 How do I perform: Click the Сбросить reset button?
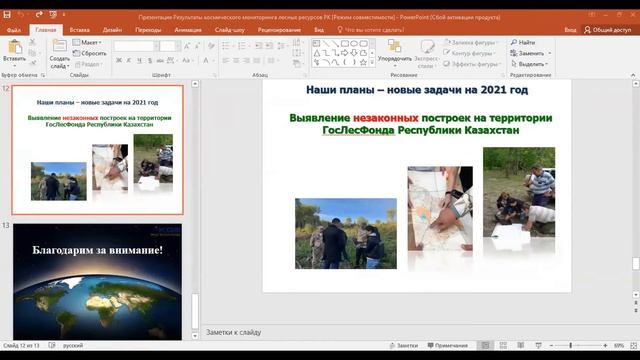tap(89, 53)
